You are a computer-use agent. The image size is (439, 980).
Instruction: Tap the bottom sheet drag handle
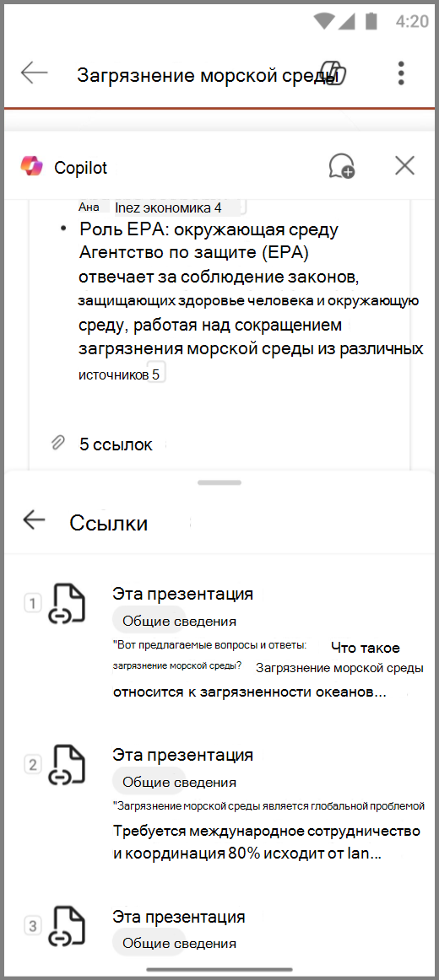click(219, 482)
